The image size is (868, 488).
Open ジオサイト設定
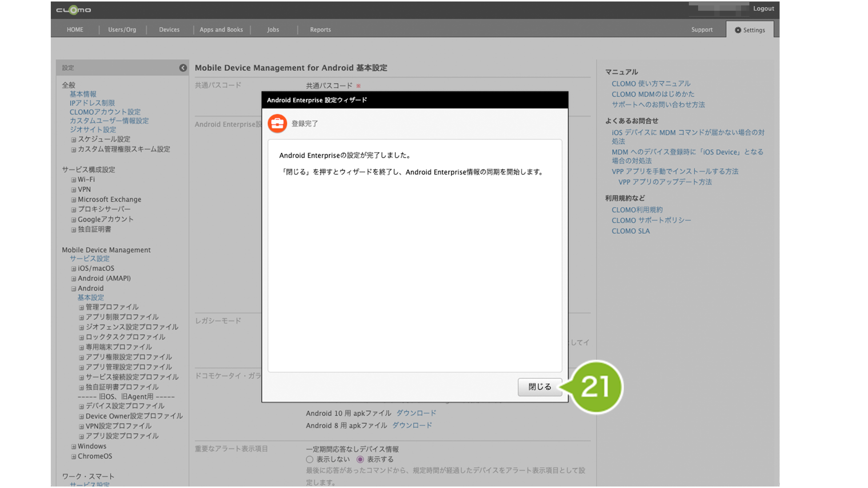pyautogui.click(x=93, y=129)
